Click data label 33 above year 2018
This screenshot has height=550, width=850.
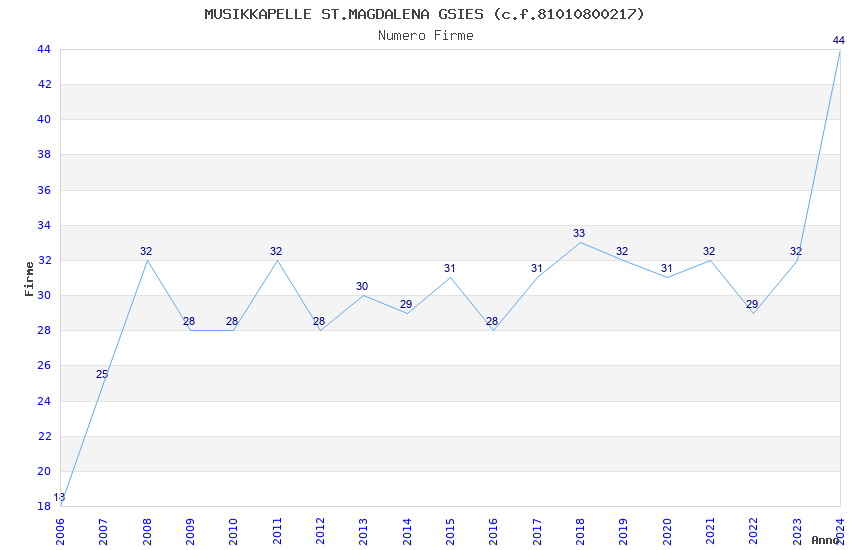pos(579,233)
